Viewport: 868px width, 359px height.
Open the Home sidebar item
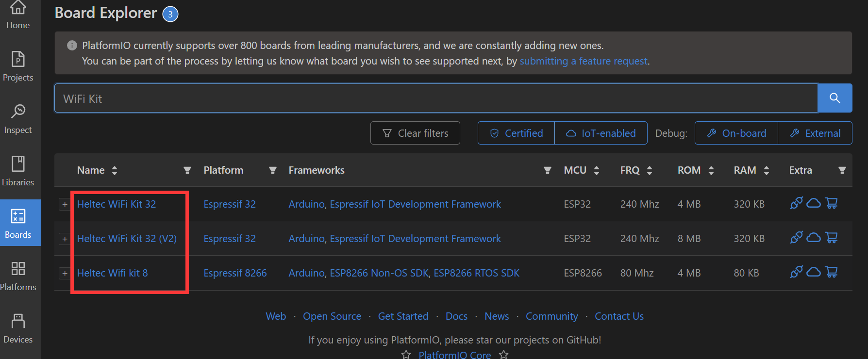[x=18, y=15]
